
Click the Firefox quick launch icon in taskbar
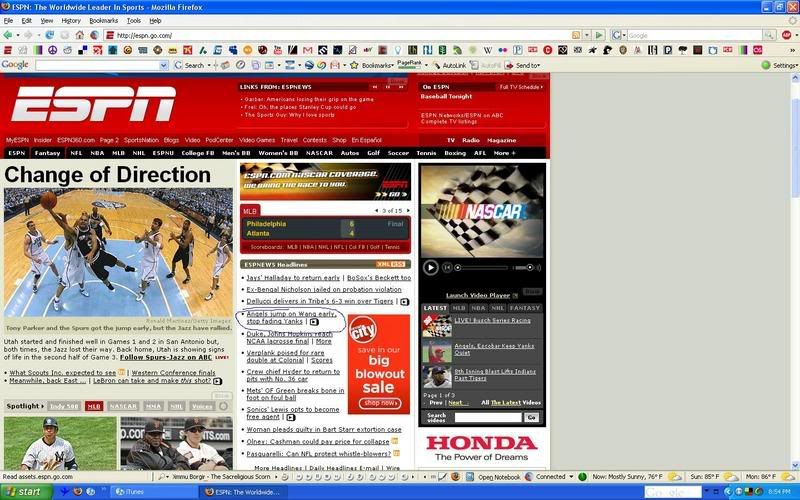click(x=78, y=492)
